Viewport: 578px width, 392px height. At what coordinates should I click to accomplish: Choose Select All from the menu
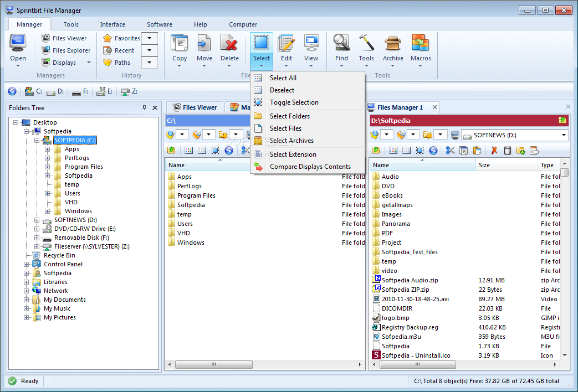coord(308,78)
